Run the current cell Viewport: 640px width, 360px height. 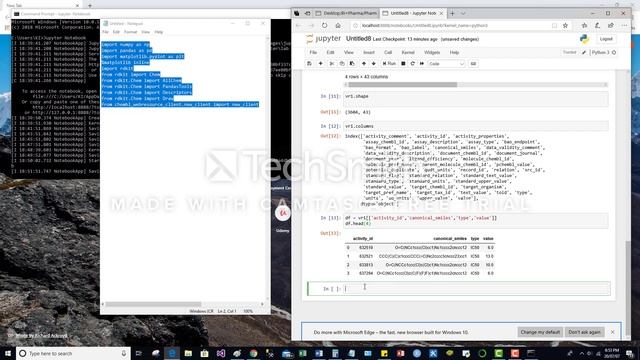point(389,64)
